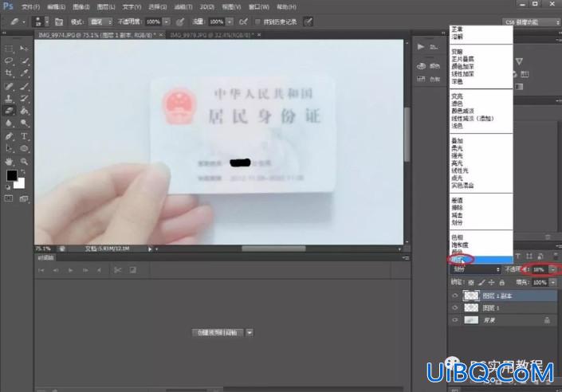This screenshot has height=392, width=562.
Task: Select the Quick Selection tool
Action: click(x=24, y=61)
